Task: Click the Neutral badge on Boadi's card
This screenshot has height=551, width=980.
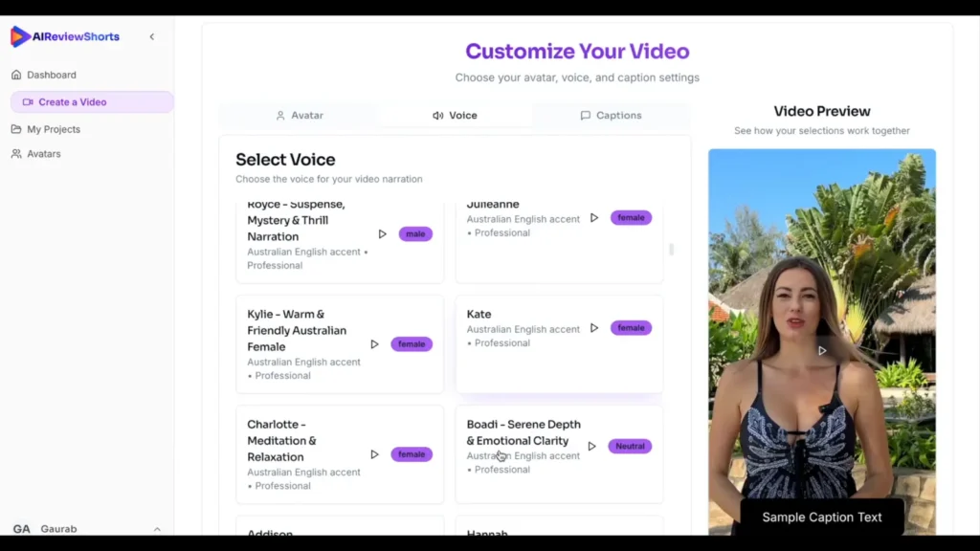Action: [629, 446]
